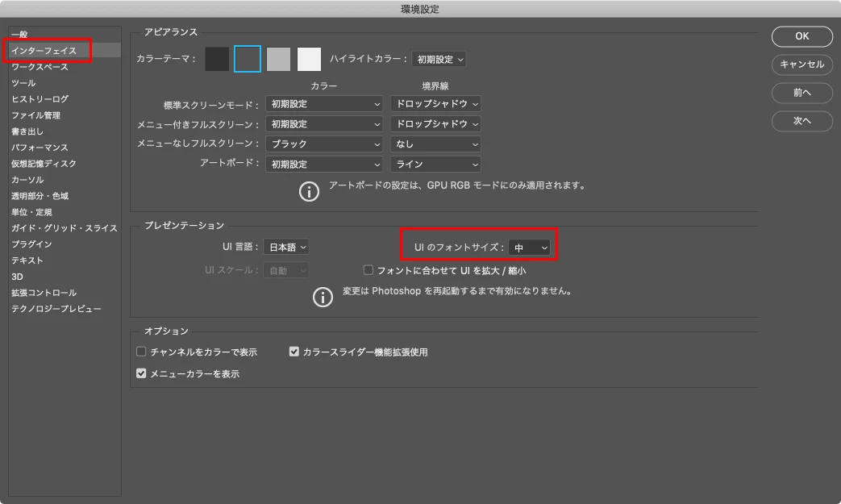
Task: Click the キャンセル button
Action: [x=801, y=65]
